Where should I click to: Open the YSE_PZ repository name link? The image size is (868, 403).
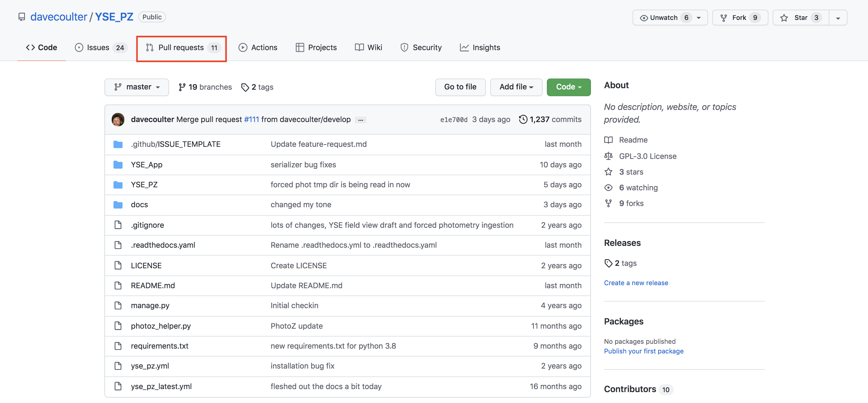pos(114,17)
